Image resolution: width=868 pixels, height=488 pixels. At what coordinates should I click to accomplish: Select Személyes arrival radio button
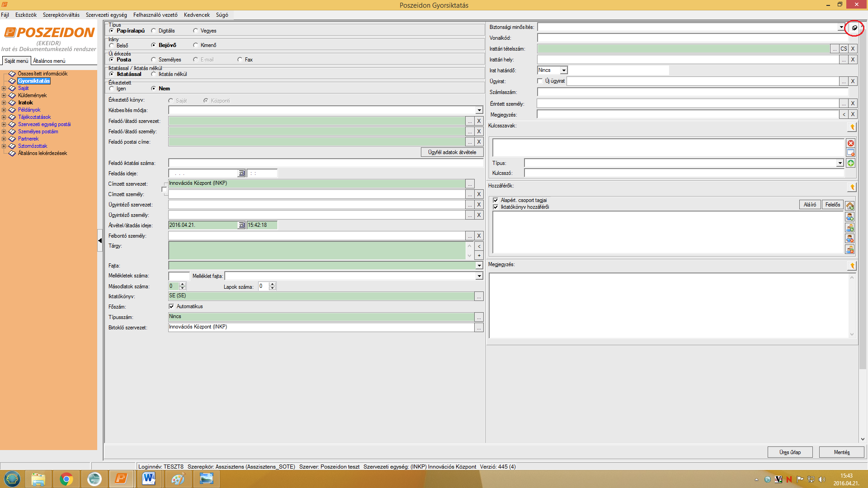[154, 60]
